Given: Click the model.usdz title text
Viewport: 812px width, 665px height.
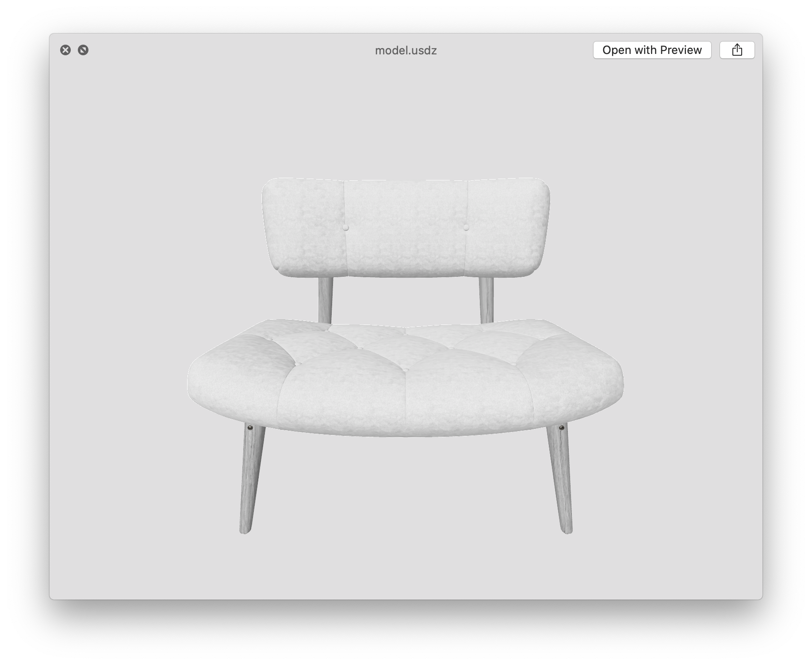Looking at the screenshot, I should click(x=406, y=50).
